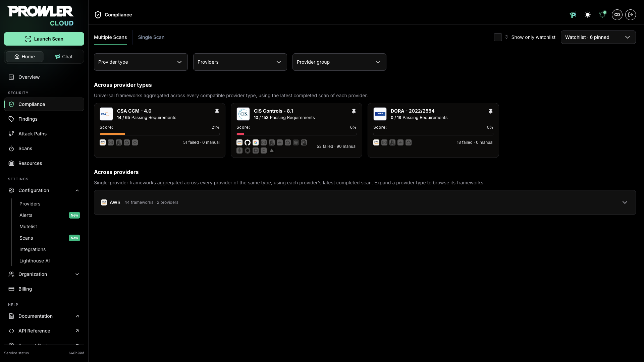Open the Providers filter dropdown
Viewport: 644px width, 362px height.
[x=240, y=62]
